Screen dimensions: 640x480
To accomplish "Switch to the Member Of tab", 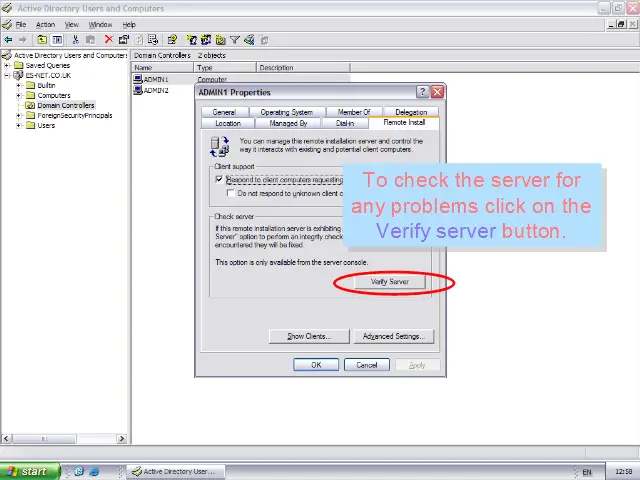I will (353, 113).
